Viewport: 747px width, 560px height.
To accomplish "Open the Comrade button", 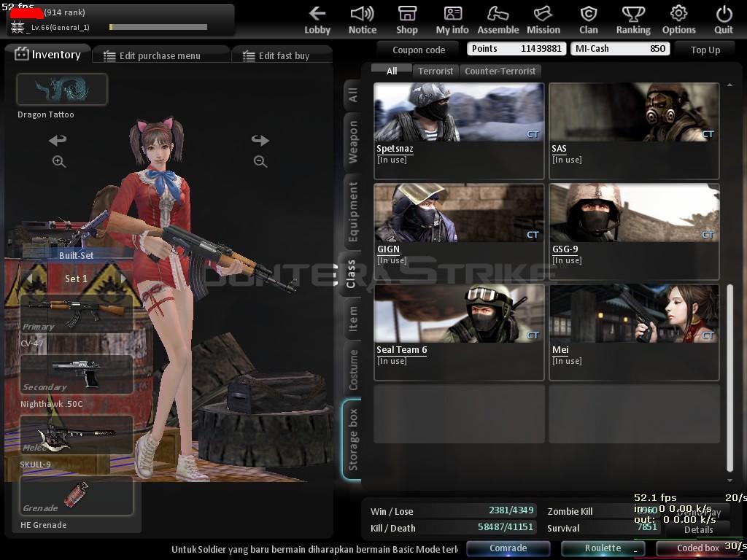I will [x=508, y=548].
